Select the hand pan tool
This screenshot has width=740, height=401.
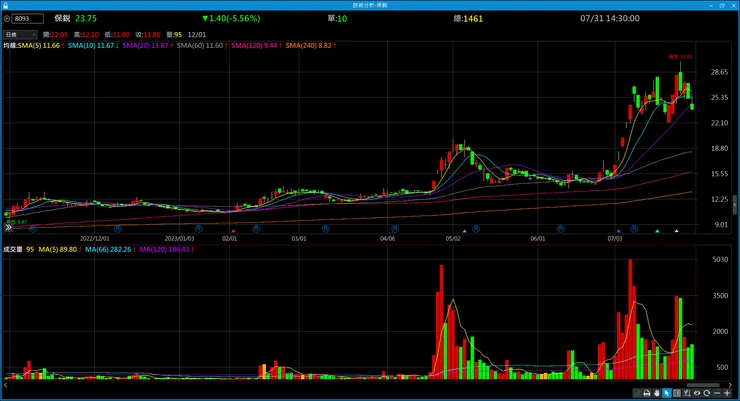point(656,393)
